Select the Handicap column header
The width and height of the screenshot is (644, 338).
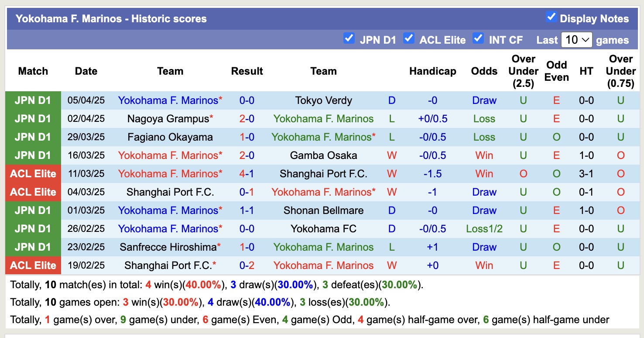tap(432, 71)
